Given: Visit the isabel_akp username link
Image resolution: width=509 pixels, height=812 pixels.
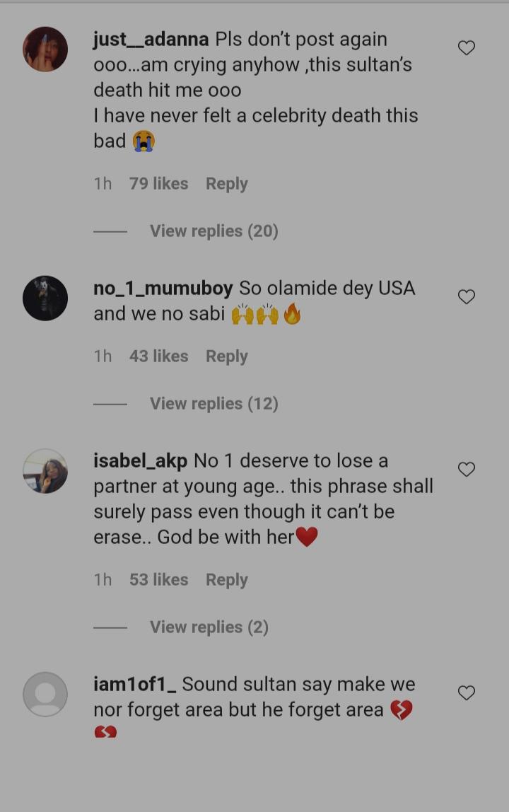Looking at the screenshot, I should click(140, 461).
